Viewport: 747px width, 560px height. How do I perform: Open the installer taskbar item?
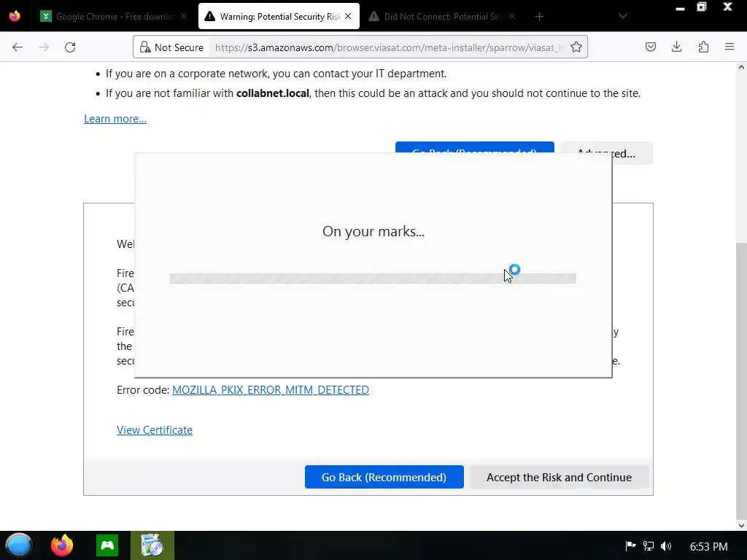(x=152, y=545)
